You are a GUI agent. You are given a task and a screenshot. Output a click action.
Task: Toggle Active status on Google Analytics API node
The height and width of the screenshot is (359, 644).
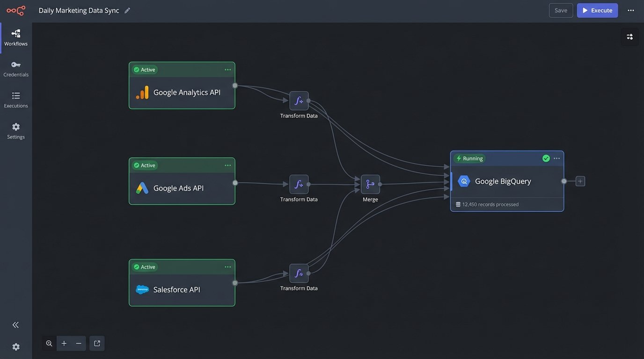pos(145,69)
